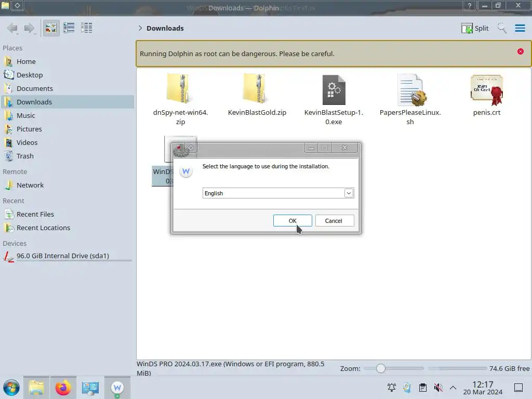Open Documents in Places
This screenshot has height=399, width=532.
(67, 88)
